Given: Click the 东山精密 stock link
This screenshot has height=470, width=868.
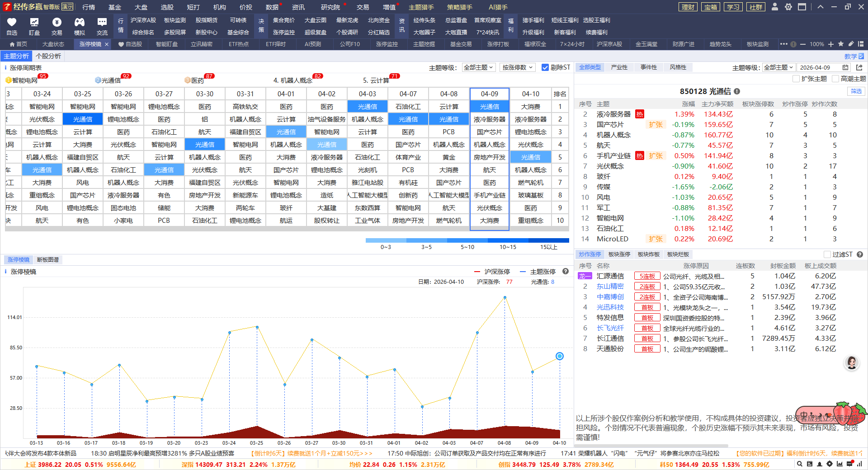Looking at the screenshot, I should click(x=610, y=287).
